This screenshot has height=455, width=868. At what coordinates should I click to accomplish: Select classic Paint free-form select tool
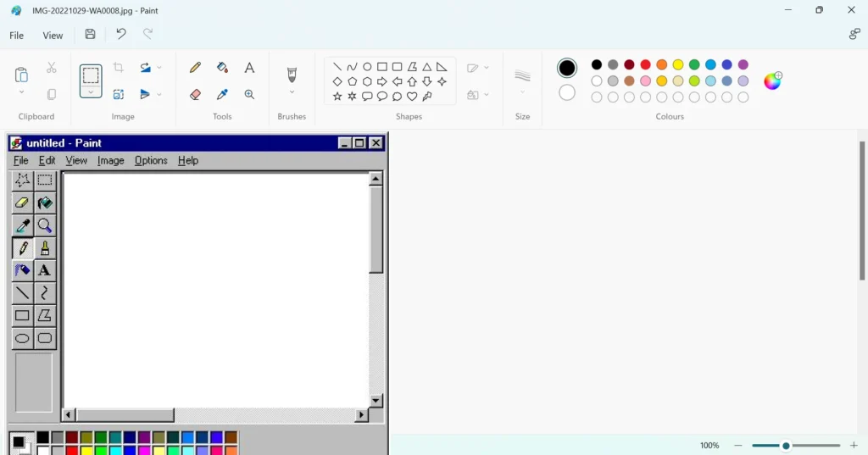coord(22,180)
